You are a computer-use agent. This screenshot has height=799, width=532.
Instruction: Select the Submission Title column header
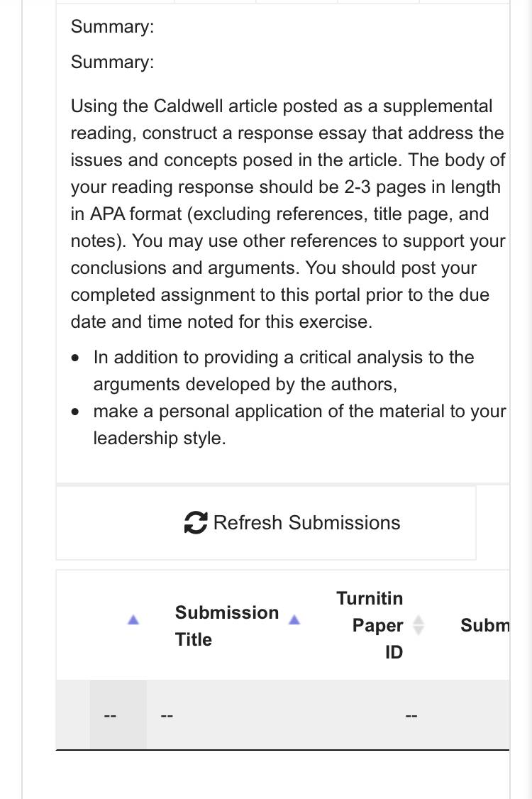pyautogui.click(x=227, y=626)
